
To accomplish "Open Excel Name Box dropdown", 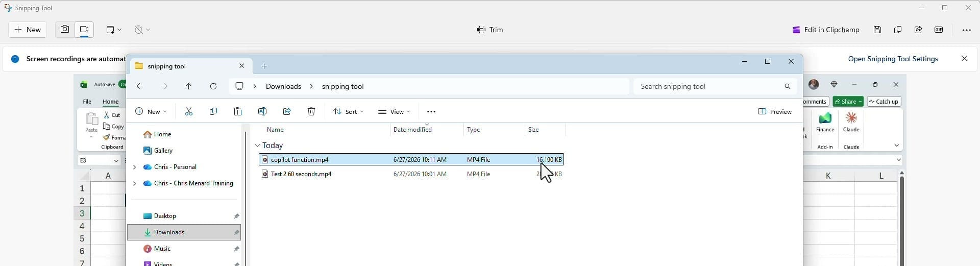I will pos(116,160).
